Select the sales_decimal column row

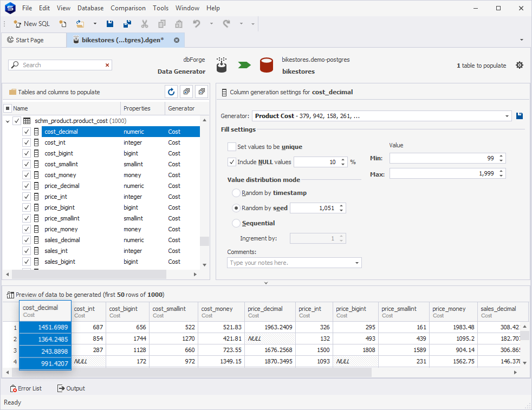[120, 240]
